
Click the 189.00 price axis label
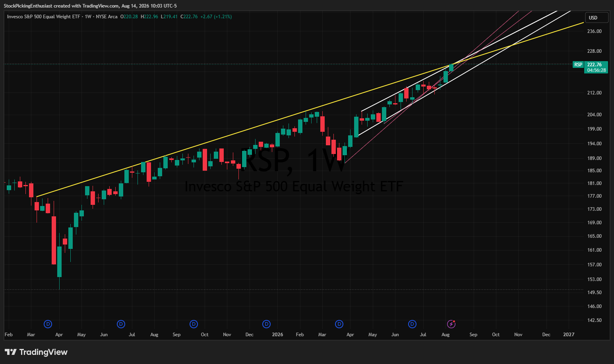tap(594, 158)
